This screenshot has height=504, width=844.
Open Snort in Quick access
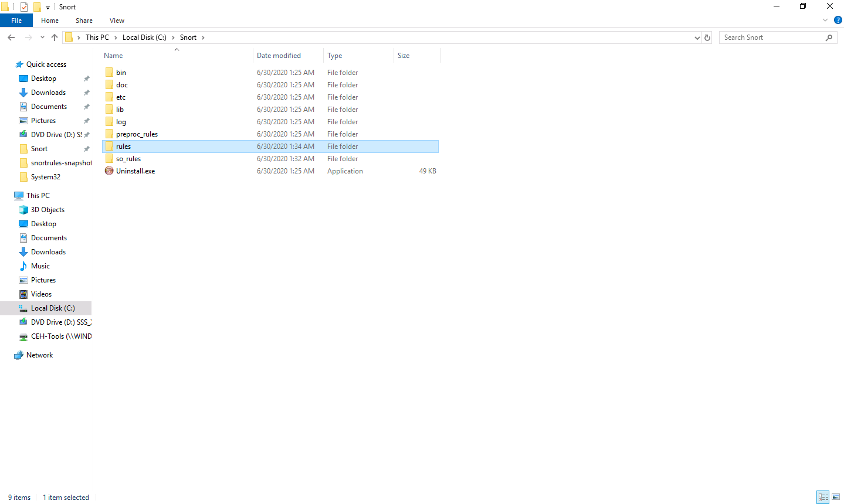tap(39, 149)
